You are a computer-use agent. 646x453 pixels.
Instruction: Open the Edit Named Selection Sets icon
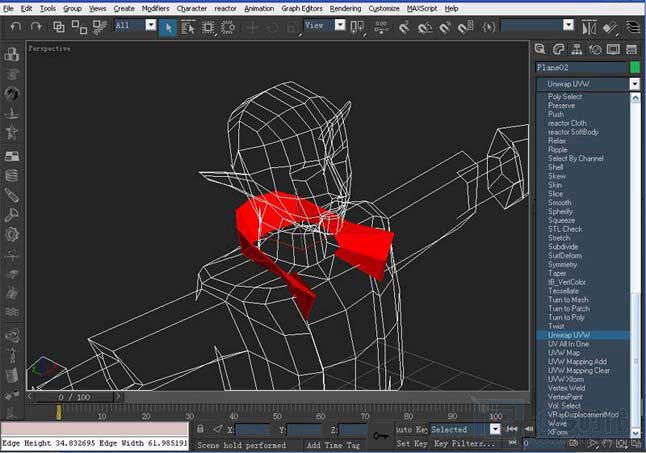tap(489, 27)
